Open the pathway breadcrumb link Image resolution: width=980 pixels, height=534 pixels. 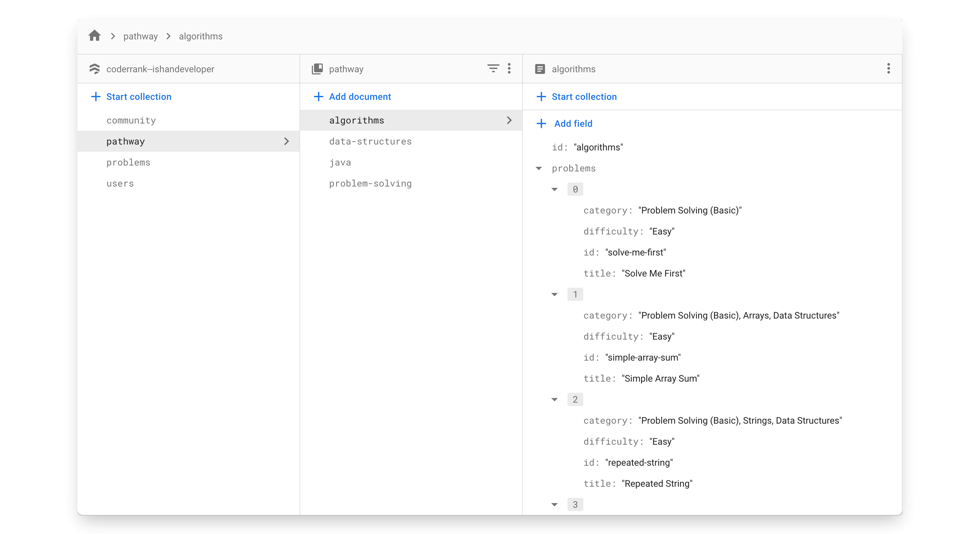coord(140,36)
